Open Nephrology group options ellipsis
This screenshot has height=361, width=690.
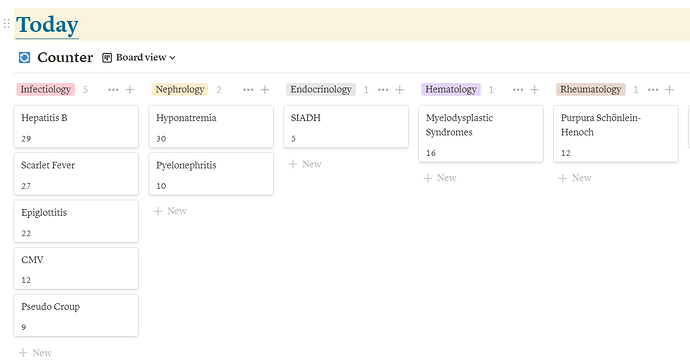(248, 90)
